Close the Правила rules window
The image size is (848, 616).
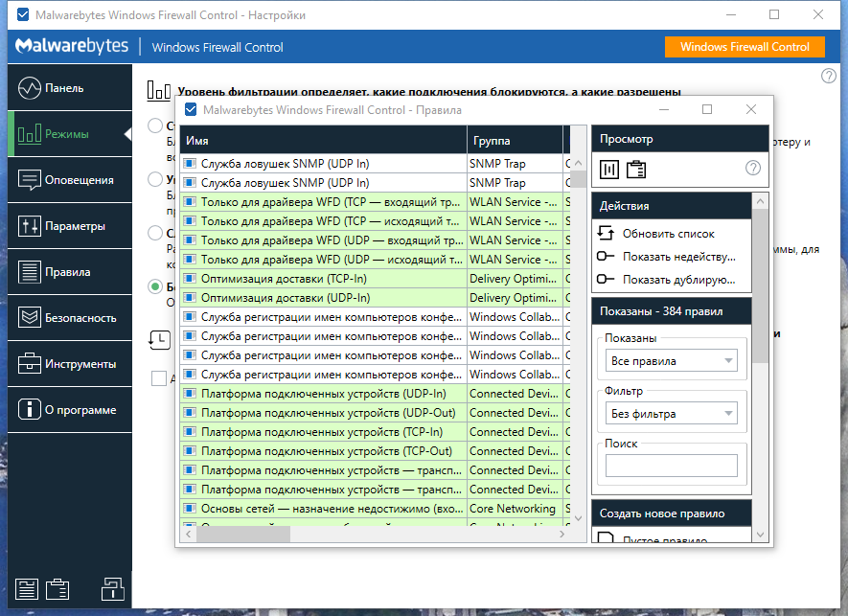pos(751,109)
